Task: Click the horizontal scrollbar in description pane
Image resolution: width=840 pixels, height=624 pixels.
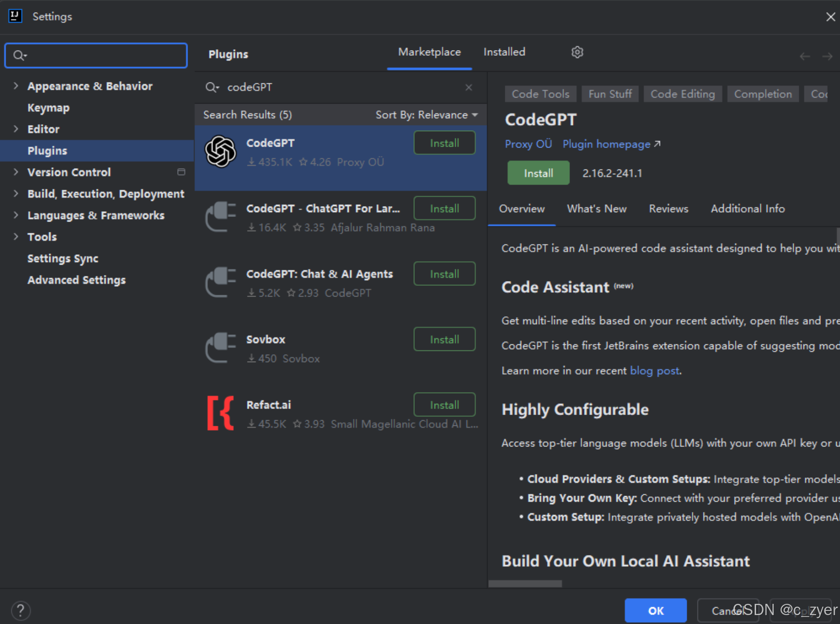Action: click(525, 584)
